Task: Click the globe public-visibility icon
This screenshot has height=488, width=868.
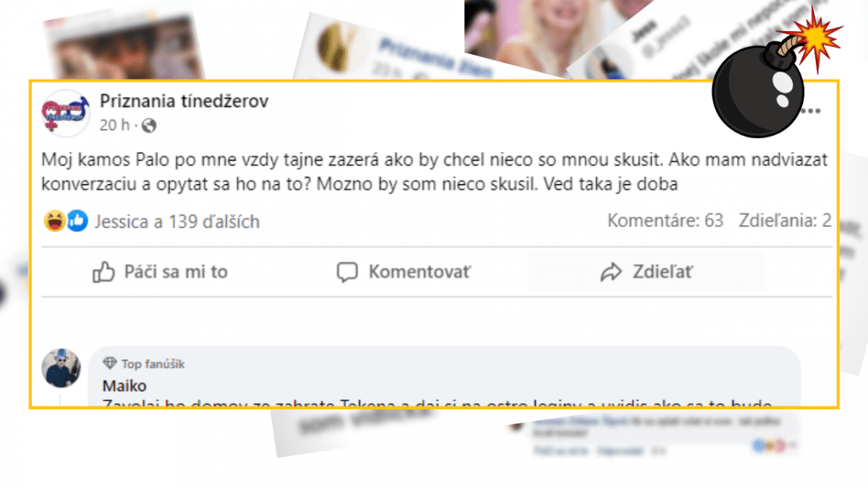Action: (149, 126)
